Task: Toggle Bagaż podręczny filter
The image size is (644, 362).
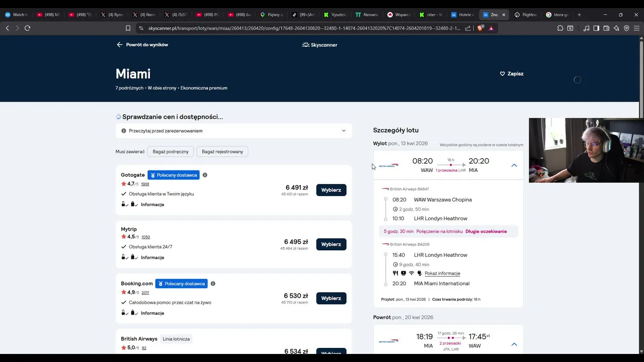Action: click(171, 151)
